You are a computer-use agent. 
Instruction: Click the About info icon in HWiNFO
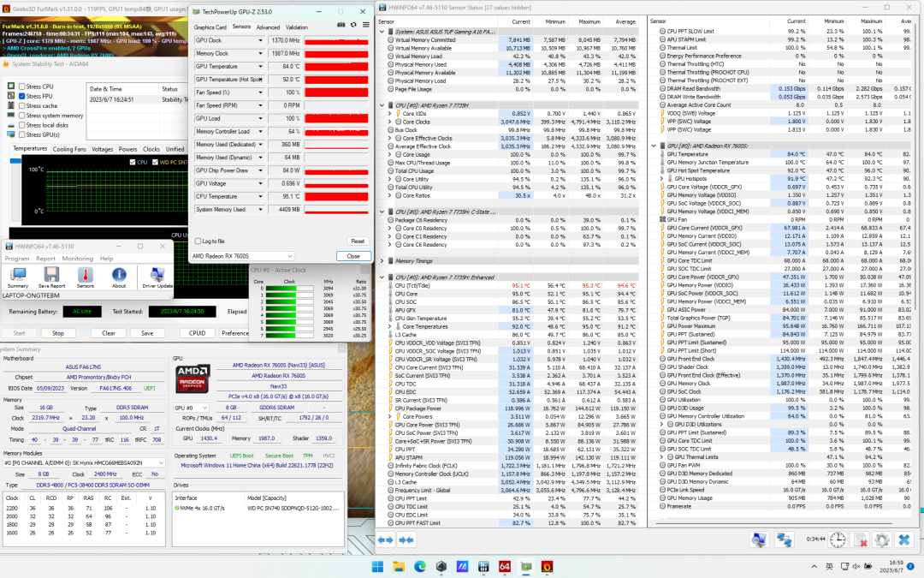click(x=119, y=274)
